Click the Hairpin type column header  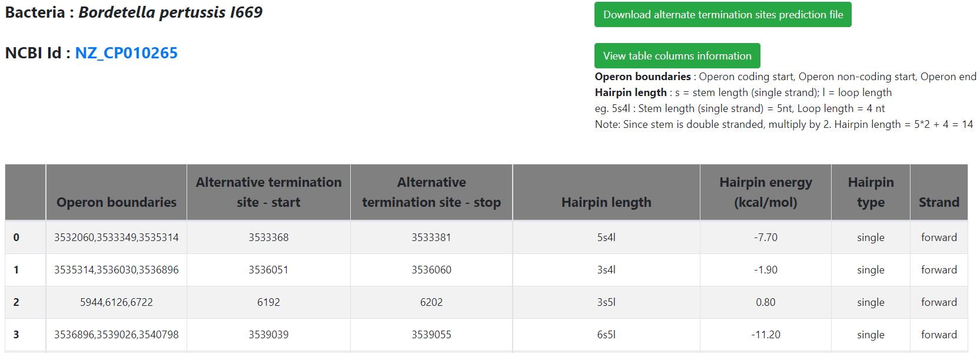pos(871,192)
